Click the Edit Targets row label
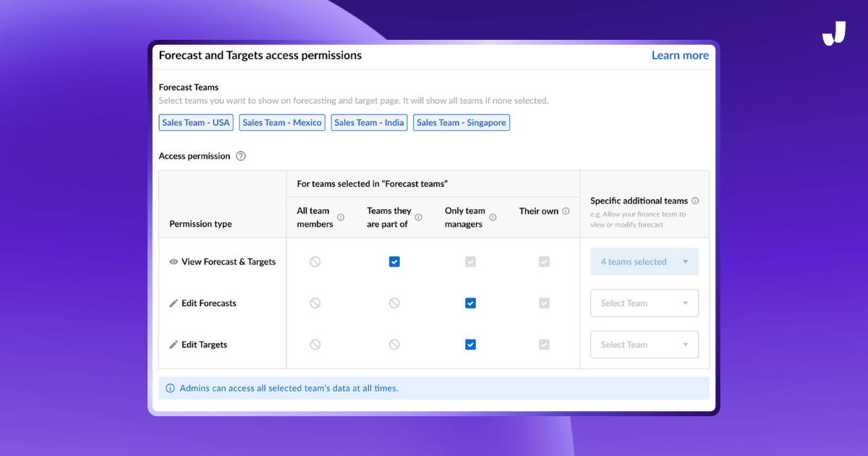 click(204, 345)
